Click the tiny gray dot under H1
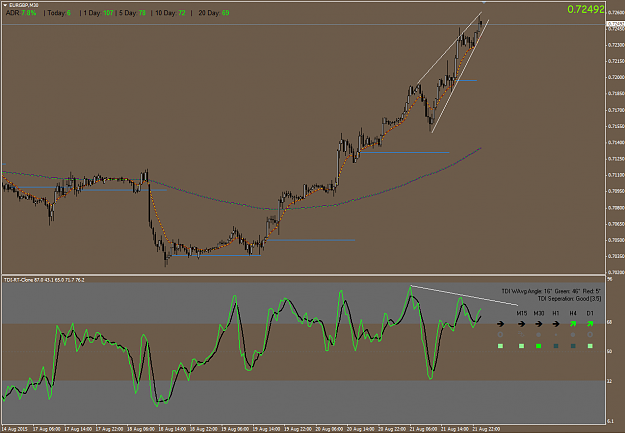The height and width of the screenshot is (434, 625). pyautogui.click(x=556, y=335)
